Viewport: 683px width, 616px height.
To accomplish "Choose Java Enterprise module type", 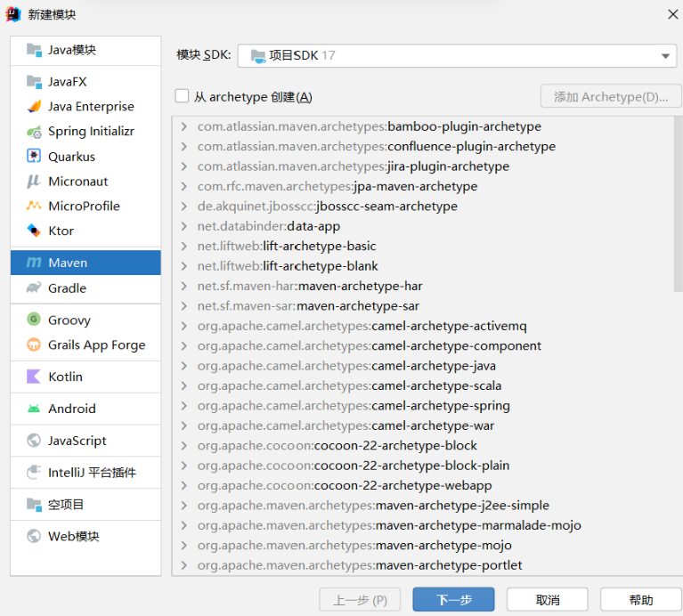I will [x=91, y=107].
